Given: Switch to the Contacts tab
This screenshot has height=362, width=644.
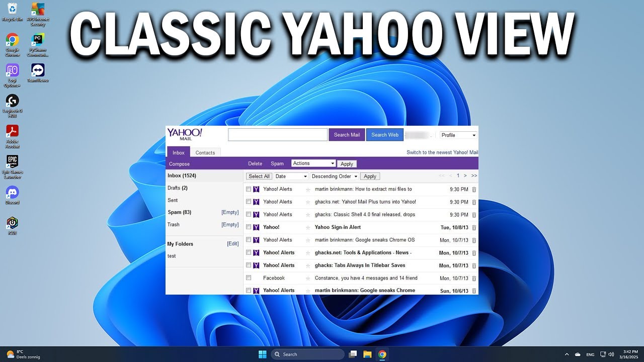Looking at the screenshot, I should click(x=205, y=152).
